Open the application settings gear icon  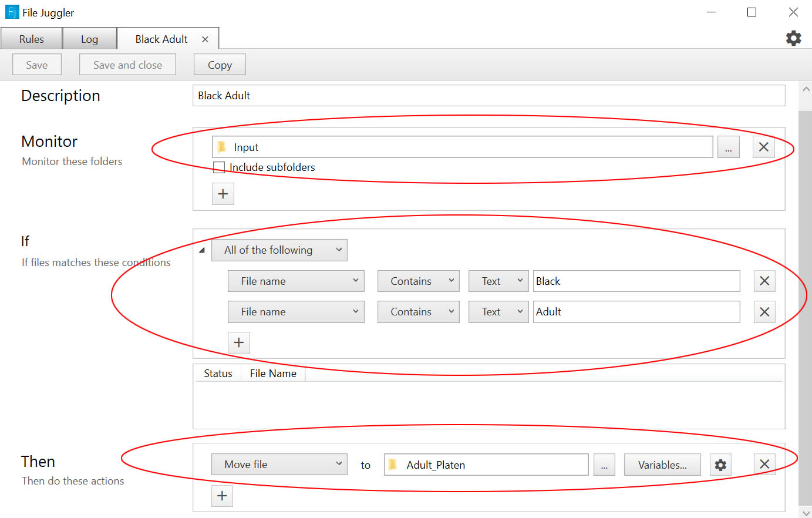click(x=793, y=38)
